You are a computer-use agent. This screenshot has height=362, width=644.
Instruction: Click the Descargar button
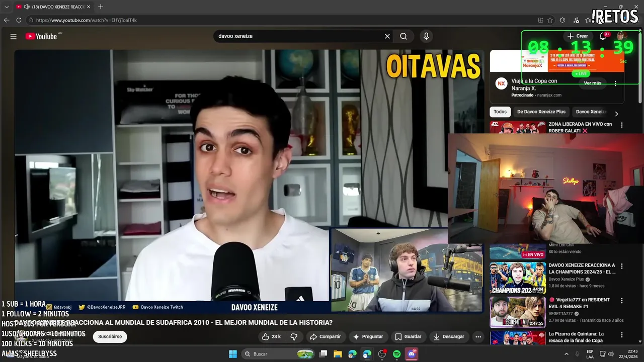coord(449,336)
